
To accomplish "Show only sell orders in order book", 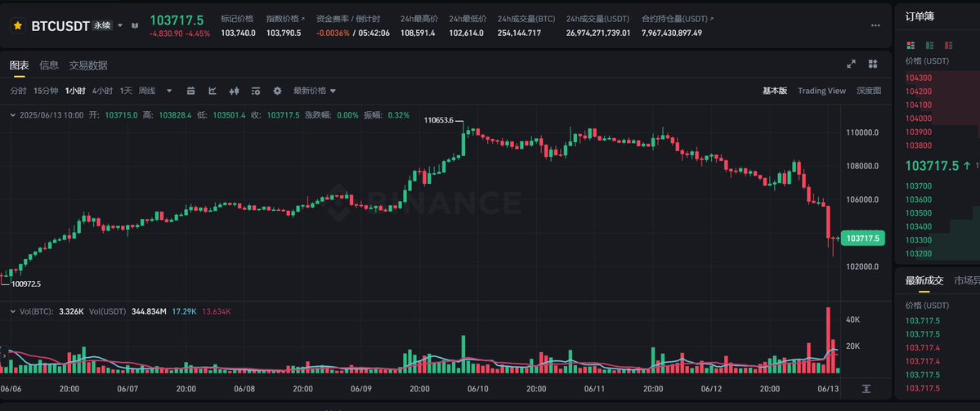I will 949,45.
